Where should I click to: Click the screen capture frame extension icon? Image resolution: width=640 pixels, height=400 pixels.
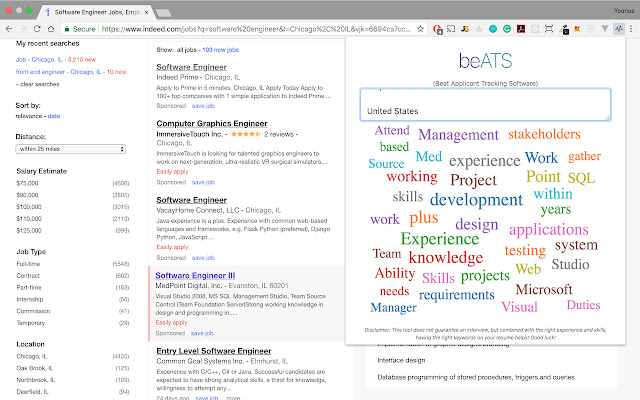coord(549,29)
